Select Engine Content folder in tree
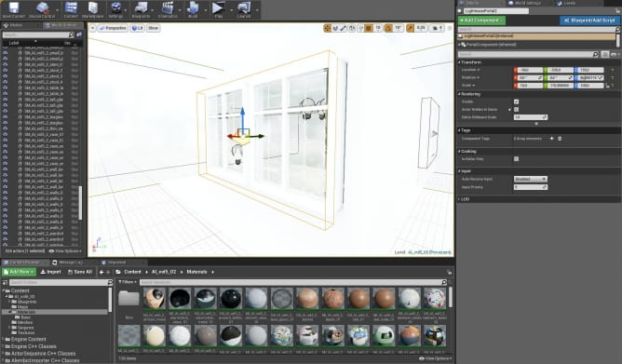The width and height of the screenshot is (622, 364). tap(28, 340)
